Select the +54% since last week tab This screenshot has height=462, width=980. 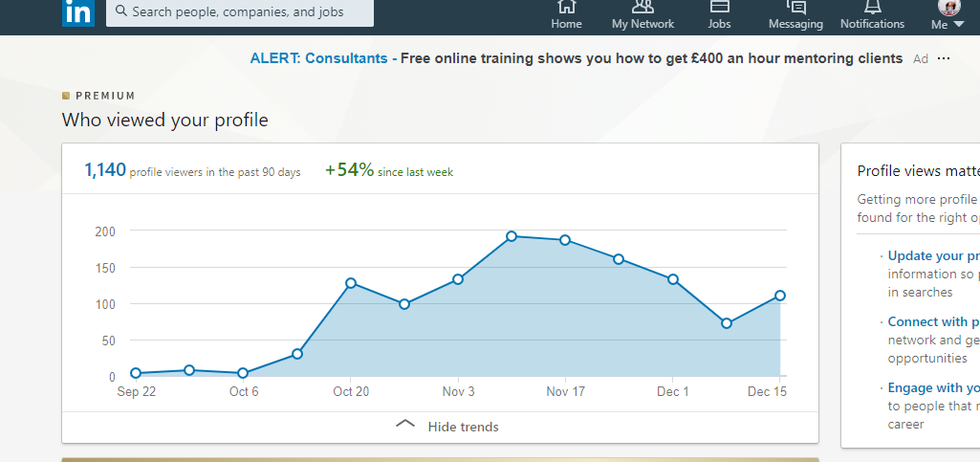[389, 171]
